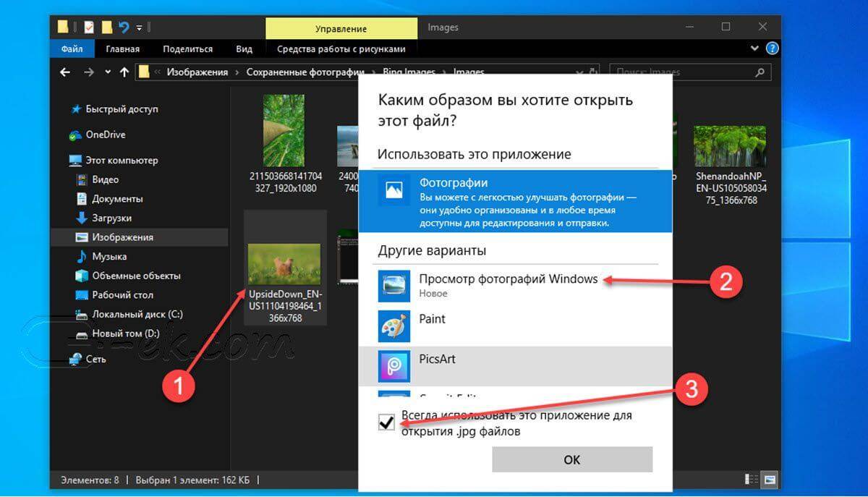Collapse the ribbon with the chevron arrow
Image resolution: width=868 pixels, height=497 pixels.
(x=755, y=48)
